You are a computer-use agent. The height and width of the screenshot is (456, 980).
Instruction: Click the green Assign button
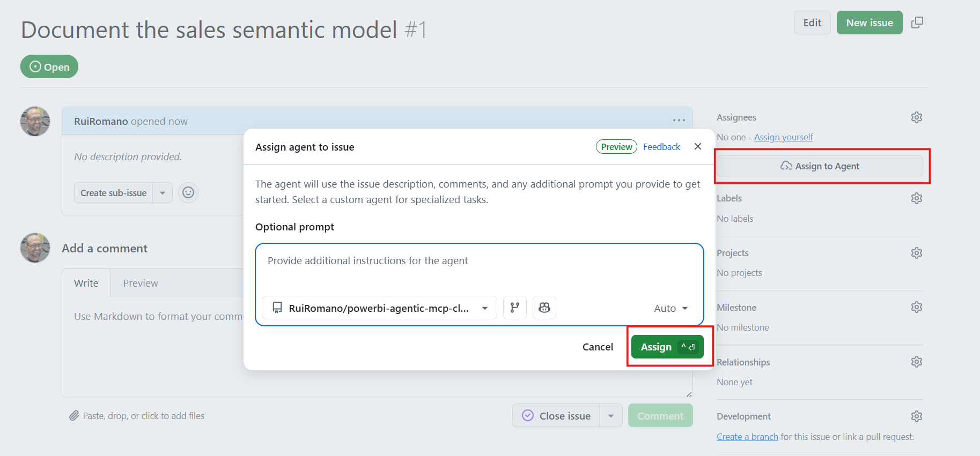[x=667, y=347]
